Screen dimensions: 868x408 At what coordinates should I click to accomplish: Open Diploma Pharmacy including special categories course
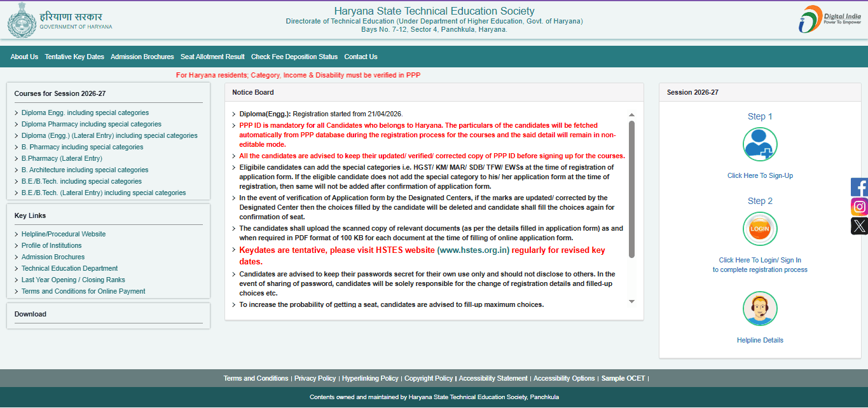[x=92, y=124]
